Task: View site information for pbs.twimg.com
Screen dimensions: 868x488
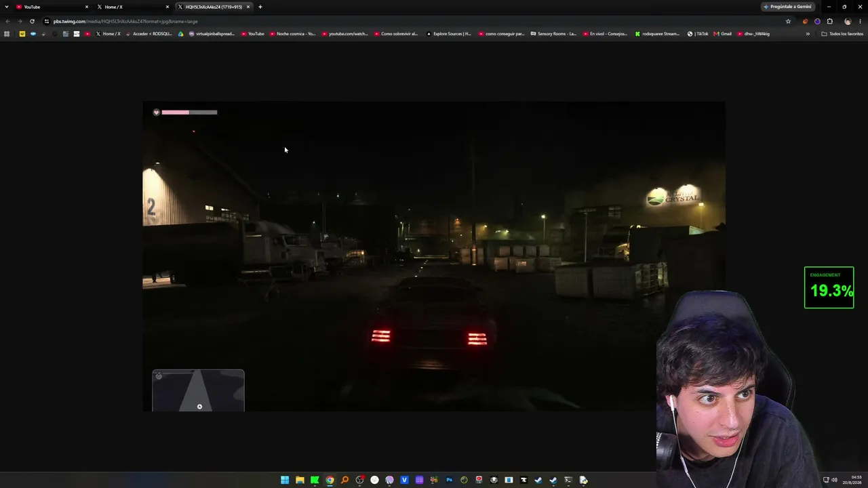Action: (x=46, y=21)
